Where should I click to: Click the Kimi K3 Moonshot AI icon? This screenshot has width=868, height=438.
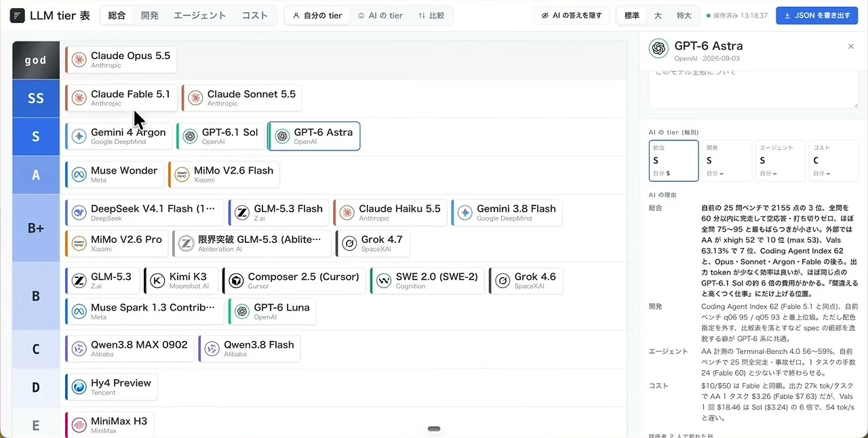[x=157, y=281]
